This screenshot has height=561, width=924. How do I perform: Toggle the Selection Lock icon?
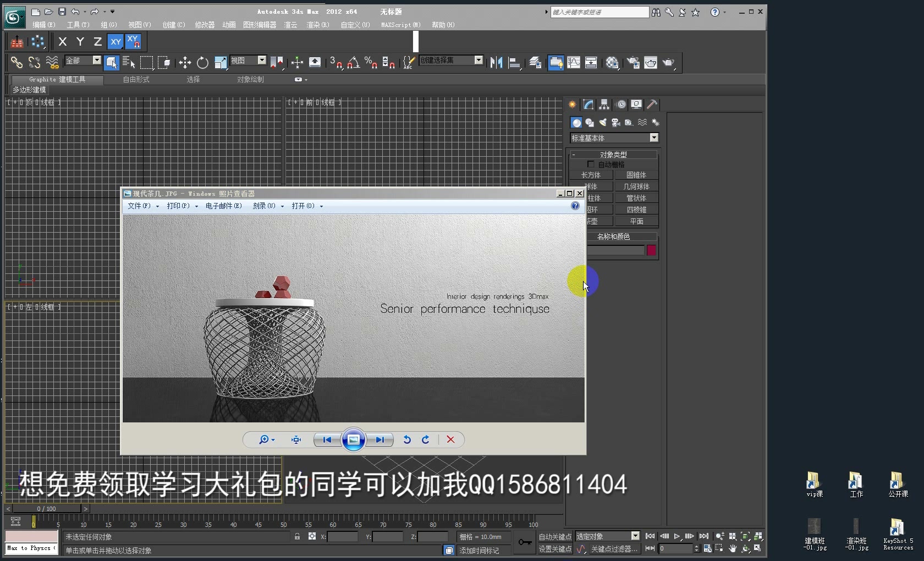click(x=297, y=536)
